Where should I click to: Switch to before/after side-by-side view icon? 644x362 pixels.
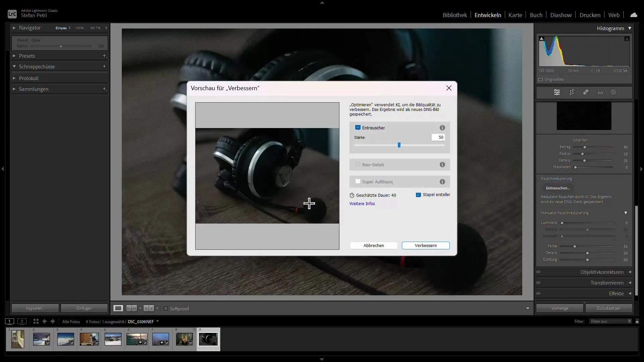132,308
